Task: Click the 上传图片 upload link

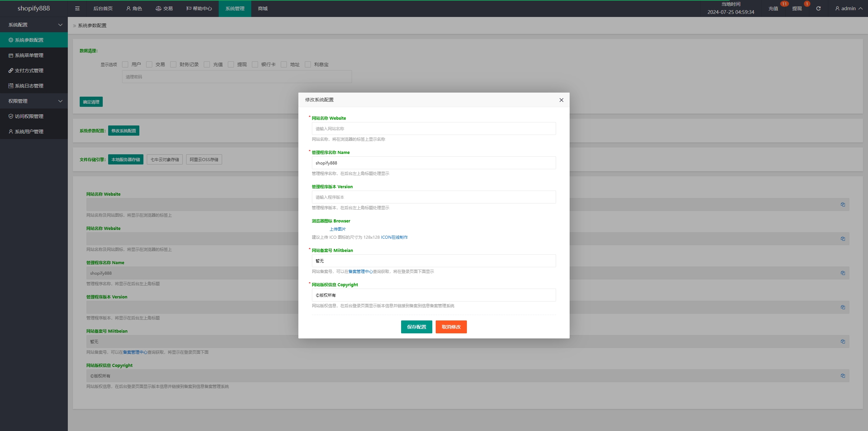Action: tap(337, 229)
